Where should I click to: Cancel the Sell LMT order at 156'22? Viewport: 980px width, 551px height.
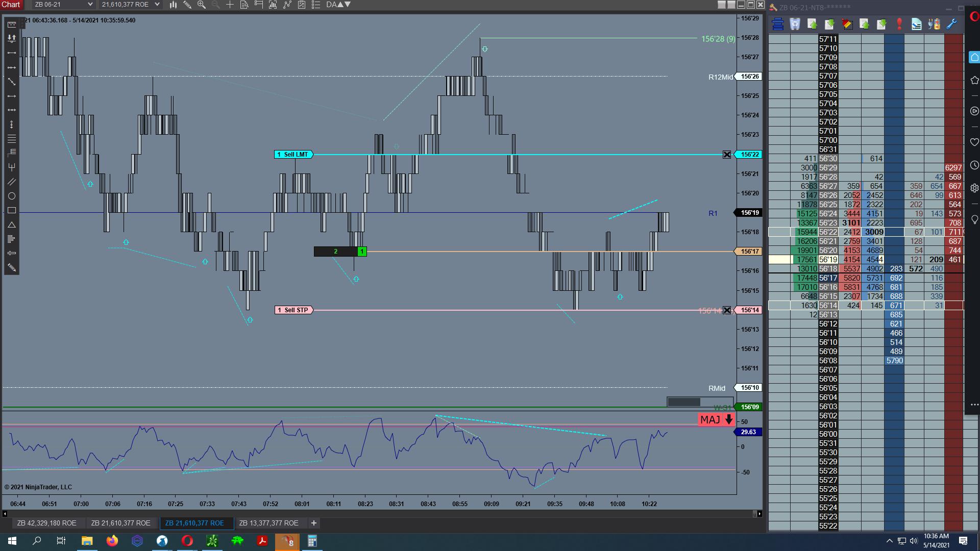pos(727,155)
